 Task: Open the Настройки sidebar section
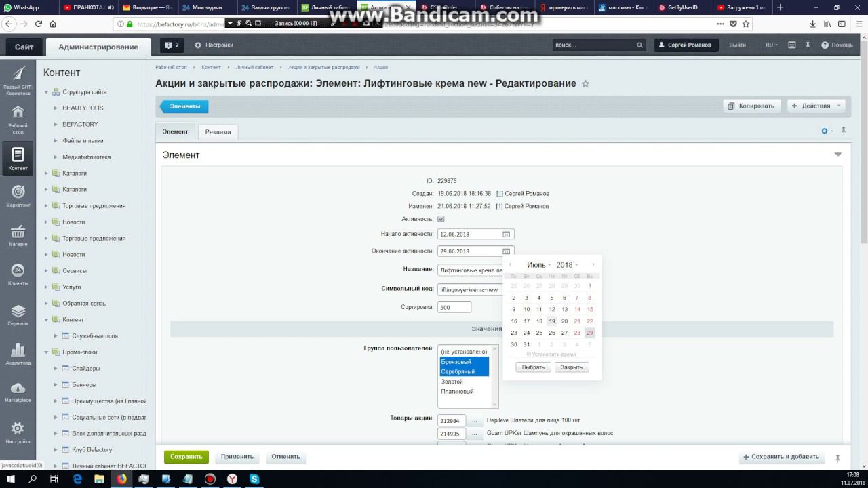(x=18, y=432)
